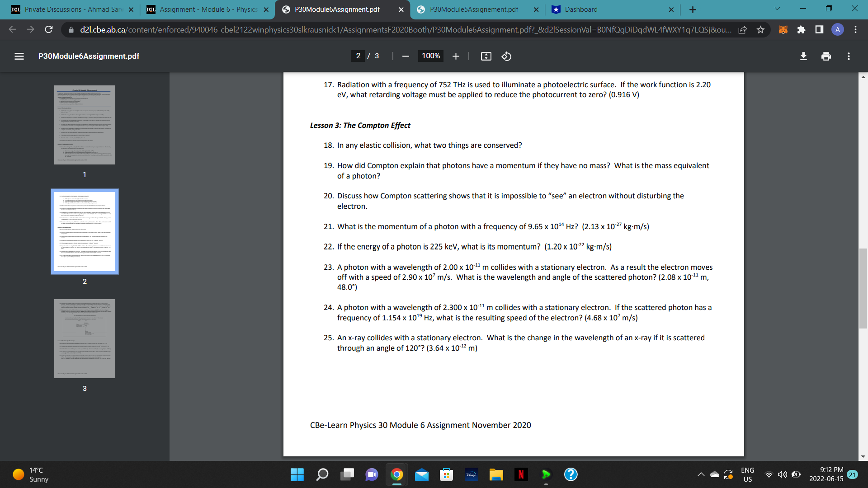The height and width of the screenshot is (488, 868).
Task: Reload the current page
Action: pyautogui.click(x=48, y=29)
